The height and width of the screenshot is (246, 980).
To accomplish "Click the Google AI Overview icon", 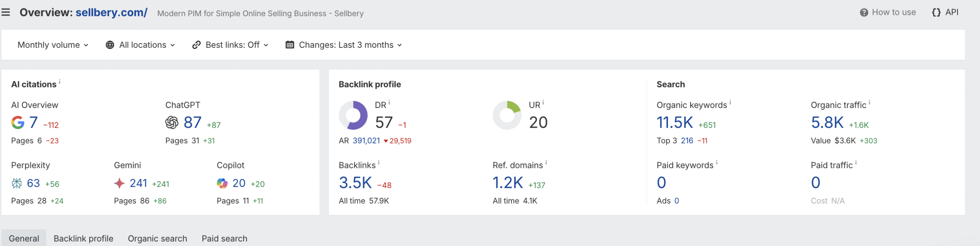I will click(18, 123).
